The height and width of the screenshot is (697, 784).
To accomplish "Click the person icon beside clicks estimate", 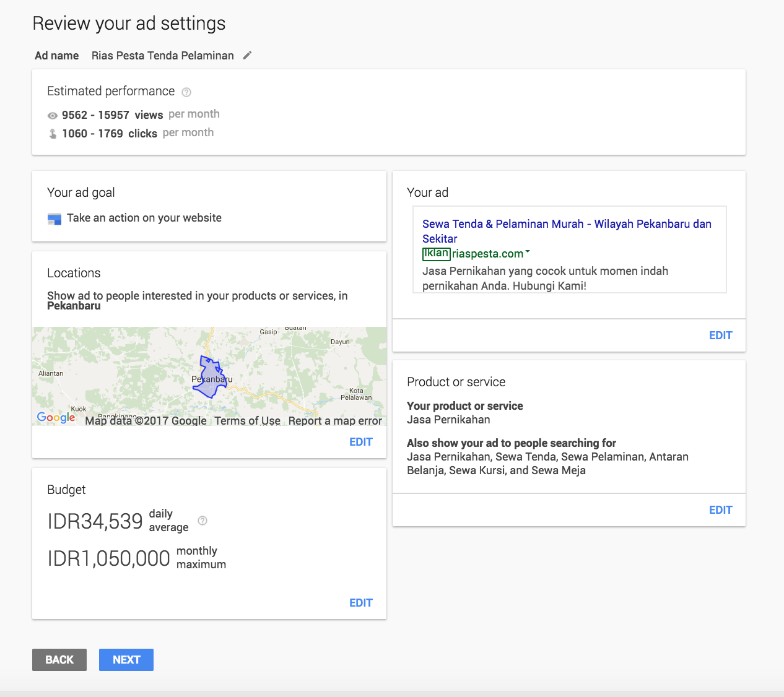I will pyautogui.click(x=53, y=133).
